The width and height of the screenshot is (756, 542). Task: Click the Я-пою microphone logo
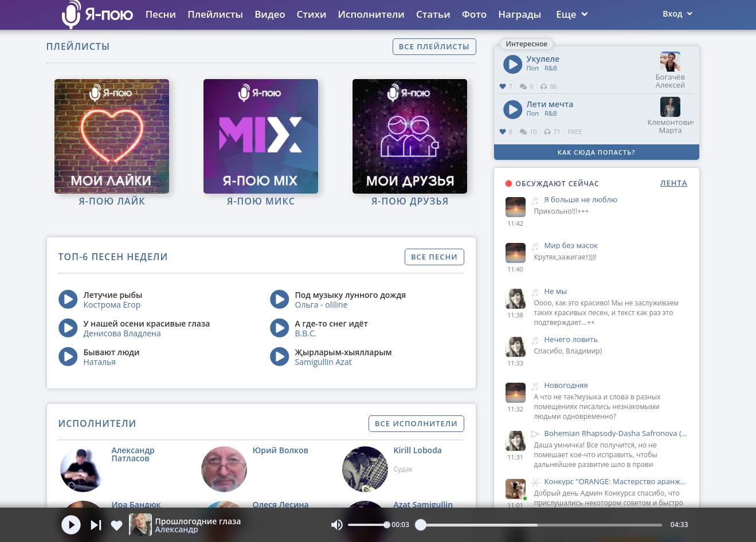click(x=97, y=14)
